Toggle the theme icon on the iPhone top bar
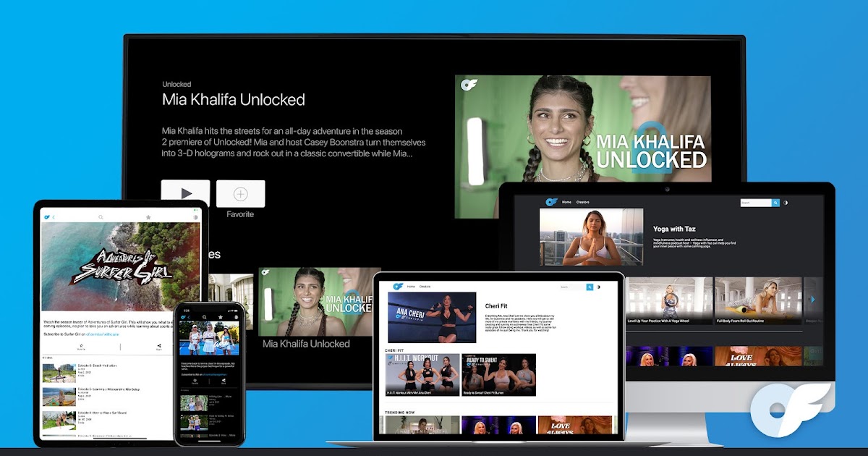868x456 pixels. tap(237, 317)
